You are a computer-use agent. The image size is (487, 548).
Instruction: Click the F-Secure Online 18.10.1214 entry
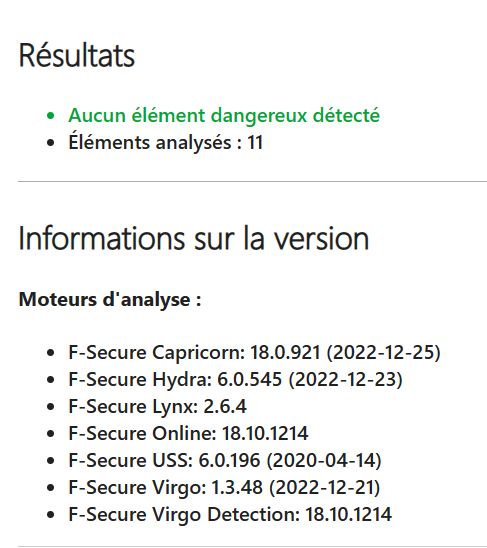pyautogui.click(x=188, y=433)
